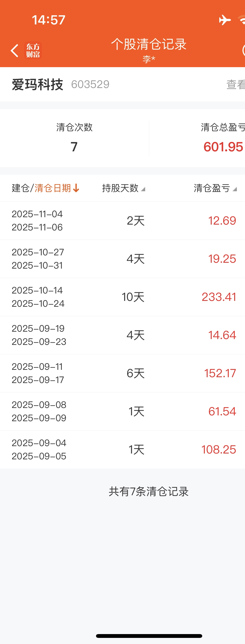Tap the 东方财富 logo badge
The height and width of the screenshot is (644, 245).
coord(33,51)
